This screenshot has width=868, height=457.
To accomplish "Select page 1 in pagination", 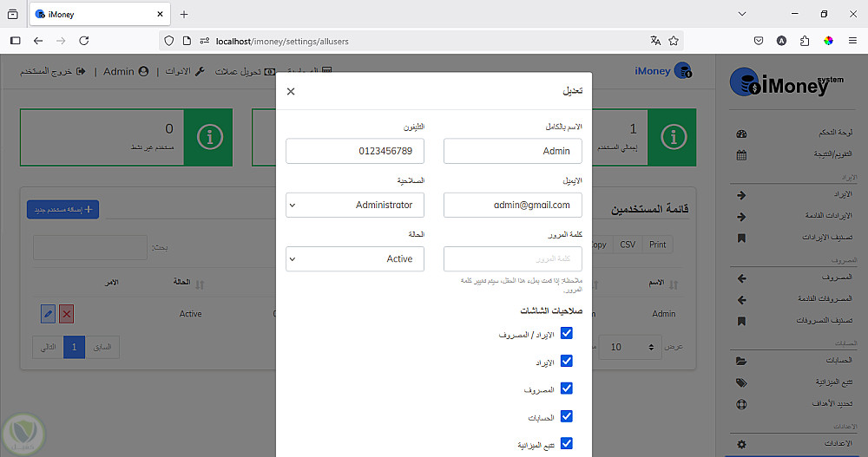I will (74, 347).
